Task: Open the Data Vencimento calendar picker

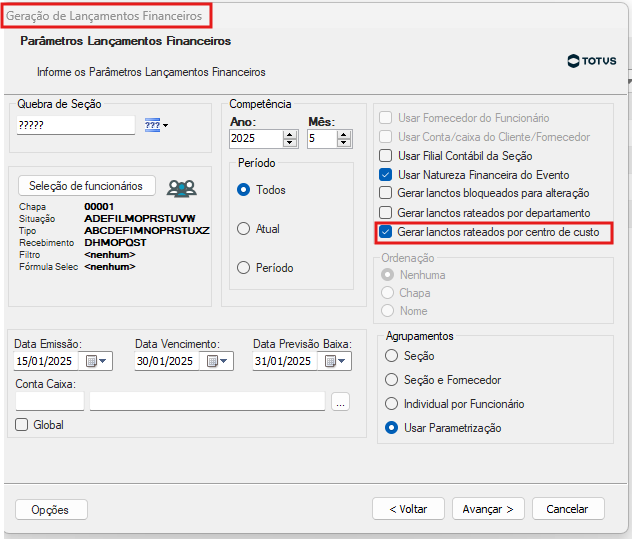Action: coord(218,361)
